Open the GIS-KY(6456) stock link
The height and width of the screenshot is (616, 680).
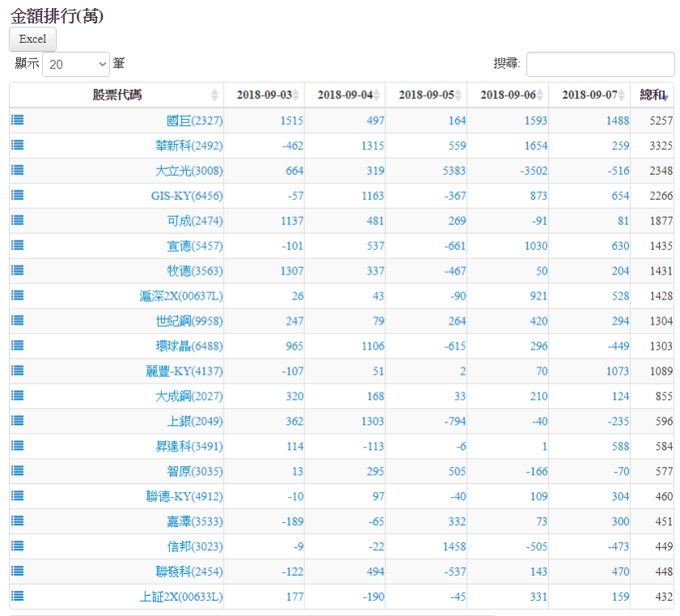coord(186,196)
